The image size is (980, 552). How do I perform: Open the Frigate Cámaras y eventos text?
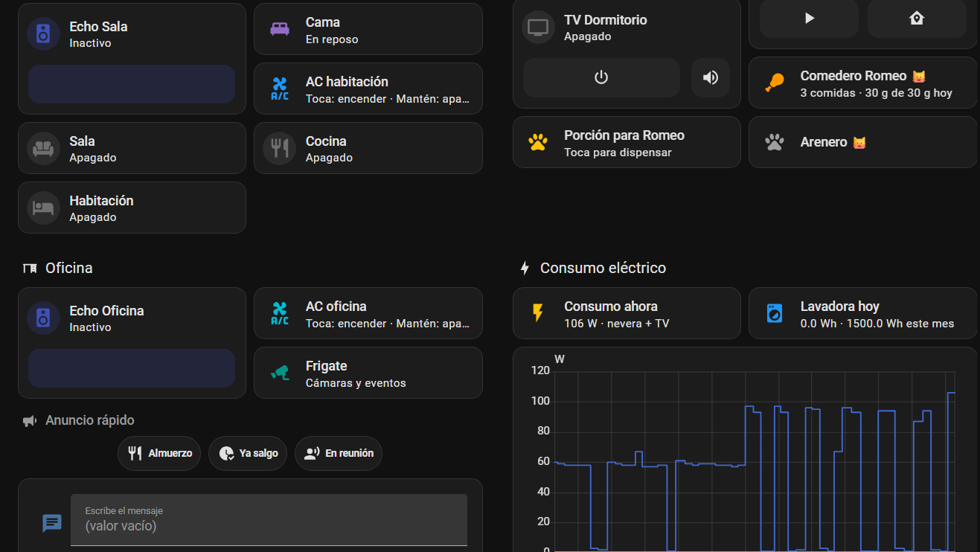coord(356,383)
